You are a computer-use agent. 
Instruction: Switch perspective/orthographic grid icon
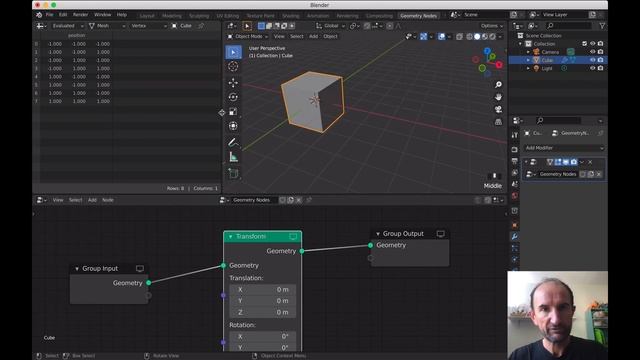pyautogui.click(x=498, y=122)
